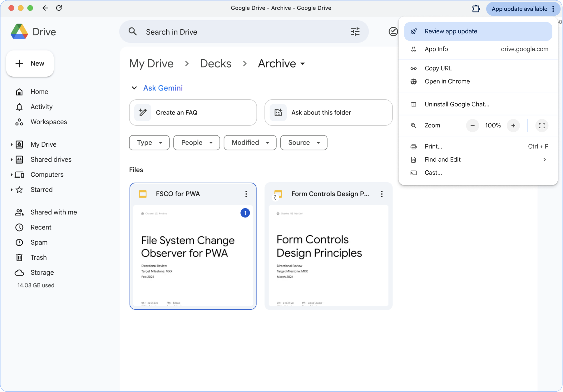Image resolution: width=563 pixels, height=392 pixels.
Task: Open the offline ready checkmark status icon
Action: point(393,32)
